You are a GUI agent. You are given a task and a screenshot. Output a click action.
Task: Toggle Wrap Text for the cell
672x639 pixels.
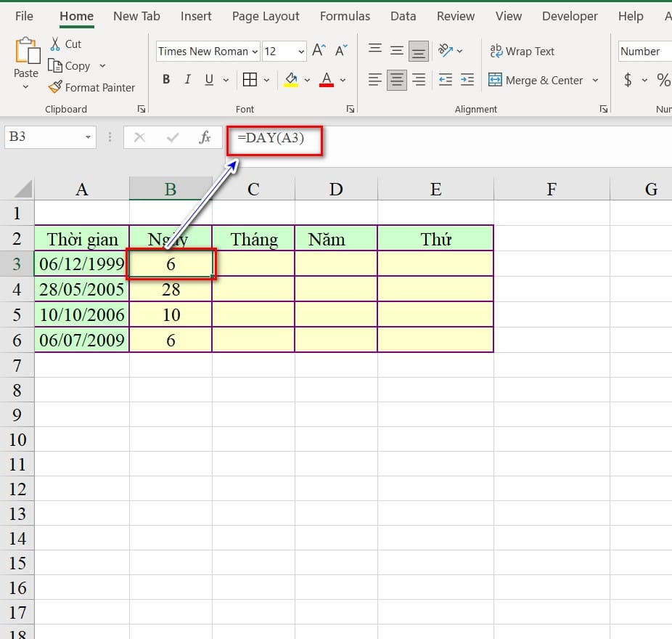click(x=522, y=51)
